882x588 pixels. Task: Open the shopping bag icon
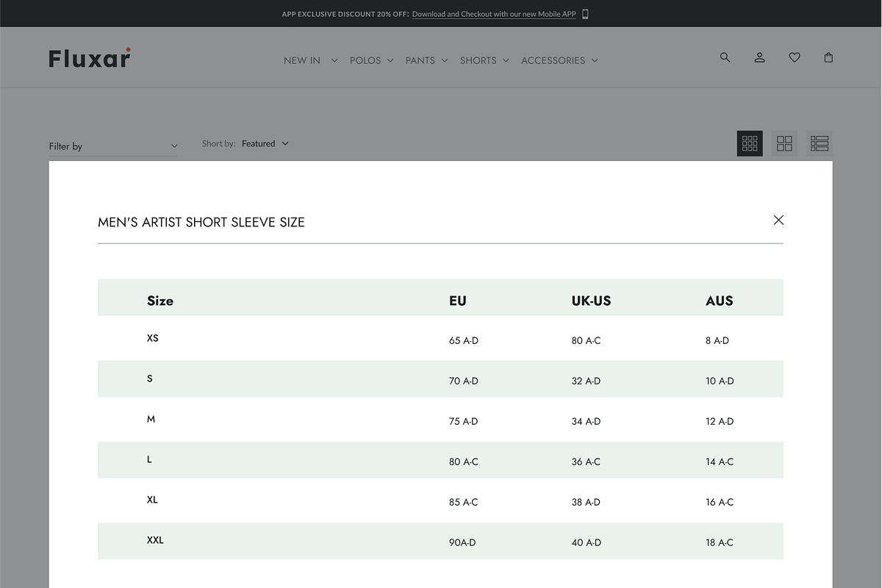pos(828,57)
